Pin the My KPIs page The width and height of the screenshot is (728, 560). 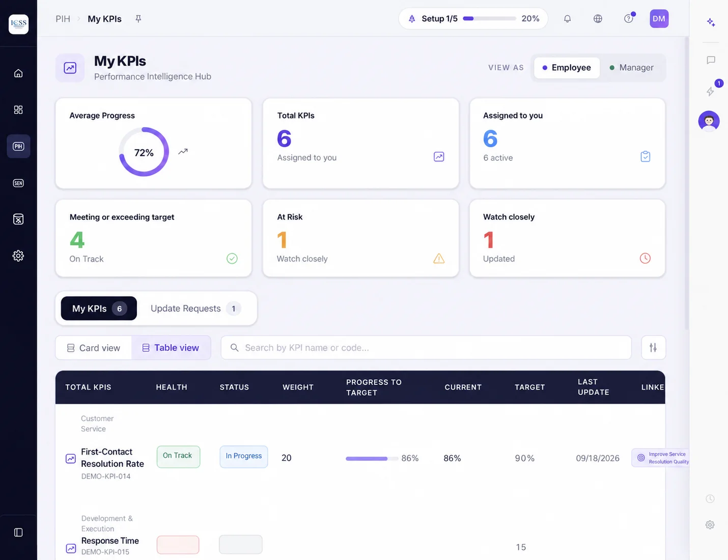coord(138,19)
